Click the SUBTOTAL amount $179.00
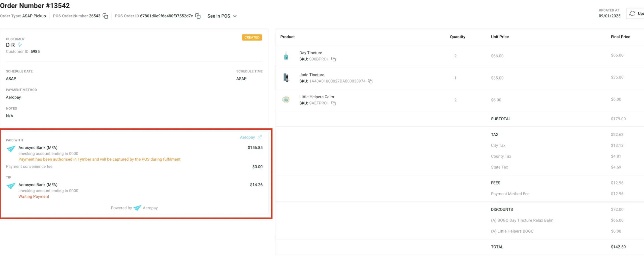This screenshot has width=644, height=259. click(618, 119)
